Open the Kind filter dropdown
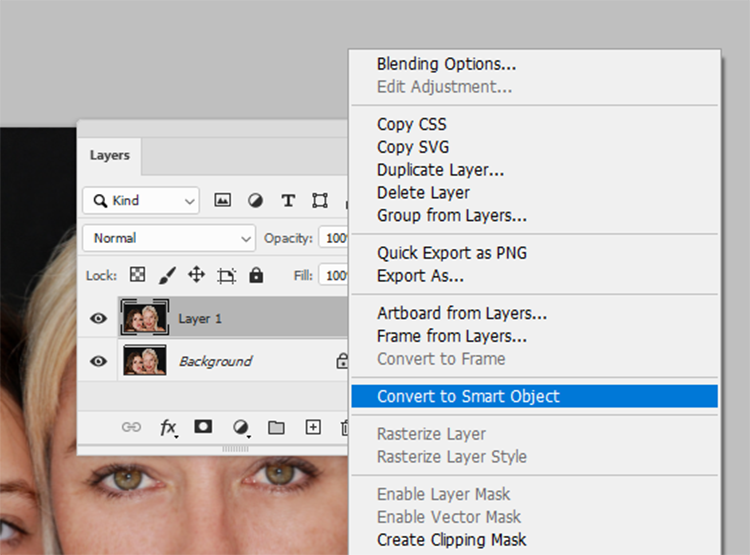Viewport: 750px width, 555px height. coord(141,200)
